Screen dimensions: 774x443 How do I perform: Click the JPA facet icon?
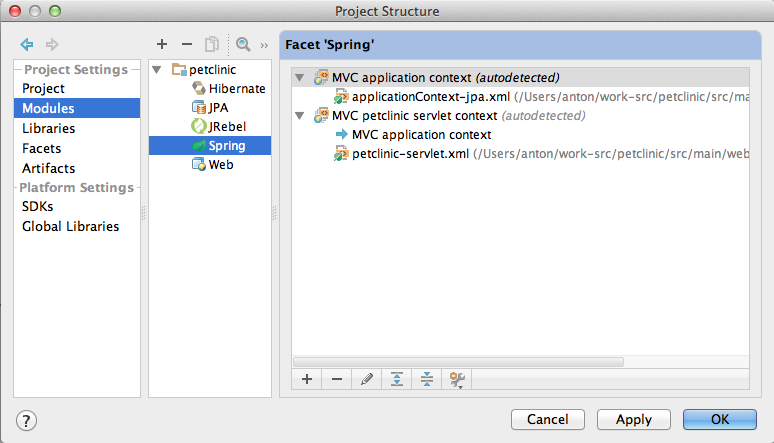(x=199, y=107)
